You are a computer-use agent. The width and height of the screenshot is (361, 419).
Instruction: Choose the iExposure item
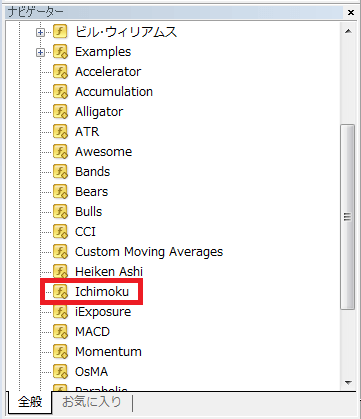tap(103, 312)
